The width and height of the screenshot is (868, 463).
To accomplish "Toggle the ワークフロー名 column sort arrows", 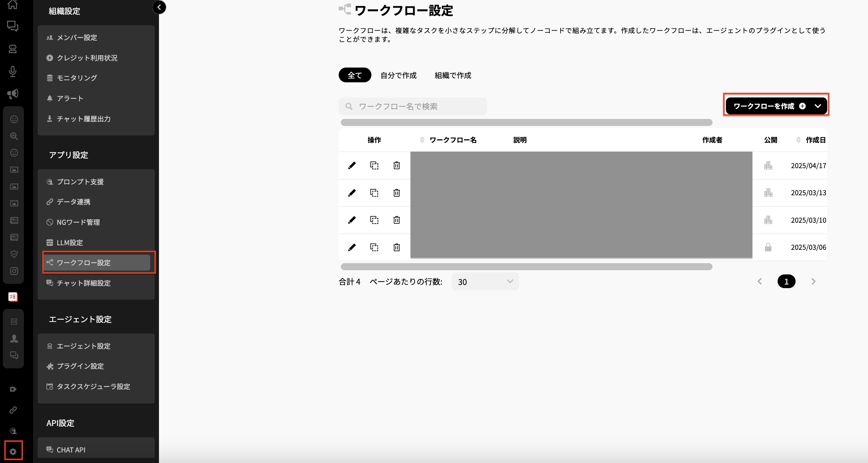I will click(422, 140).
